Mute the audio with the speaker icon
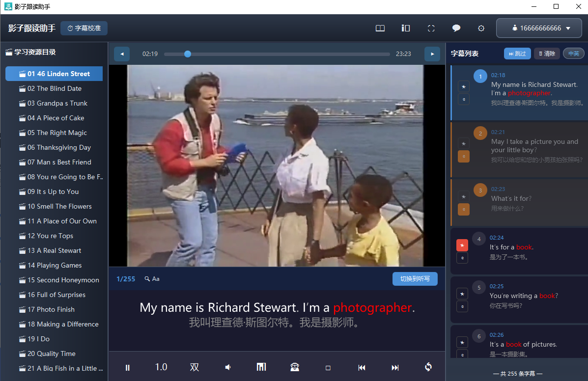This screenshot has width=588, height=381. click(227, 368)
